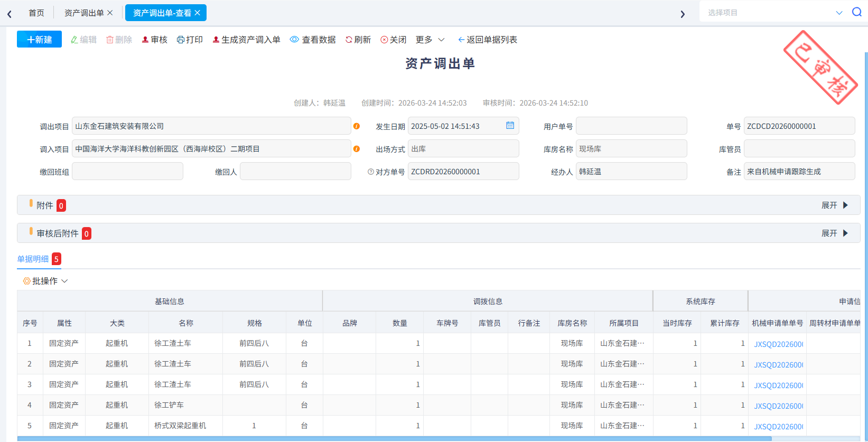The image size is (868, 442).
Task: Click the 数量 column header
Action: pyautogui.click(x=400, y=323)
